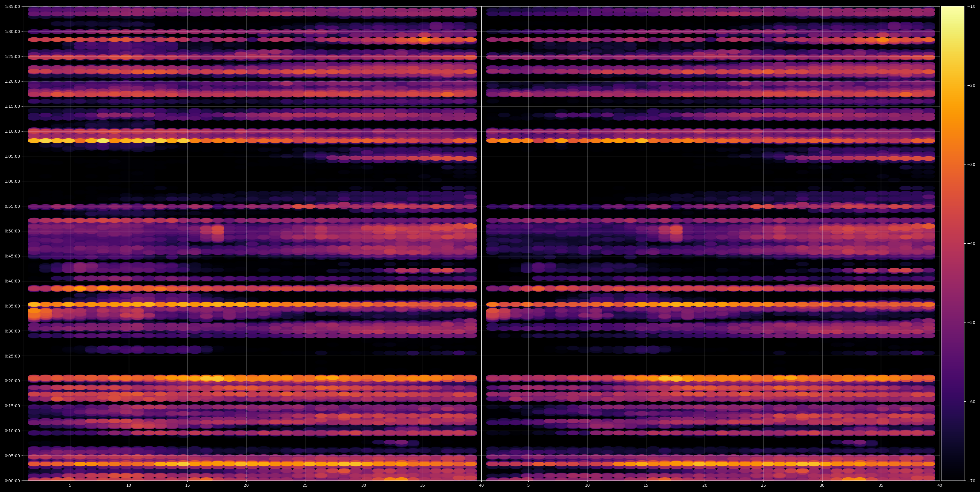The width and height of the screenshot is (980, 492).
Task: Select the 0:15:00 time label
Action: tap(12, 406)
